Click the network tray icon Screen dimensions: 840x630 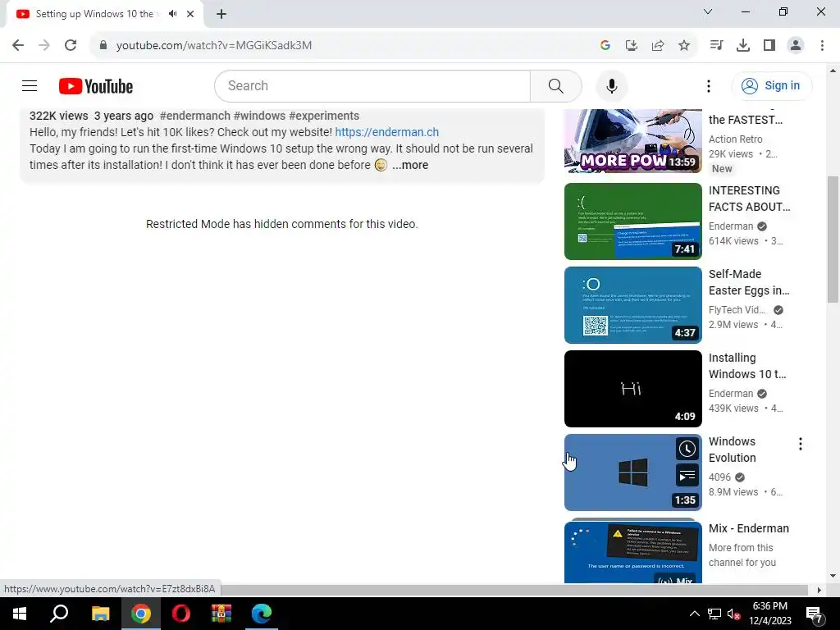point(714,614)
